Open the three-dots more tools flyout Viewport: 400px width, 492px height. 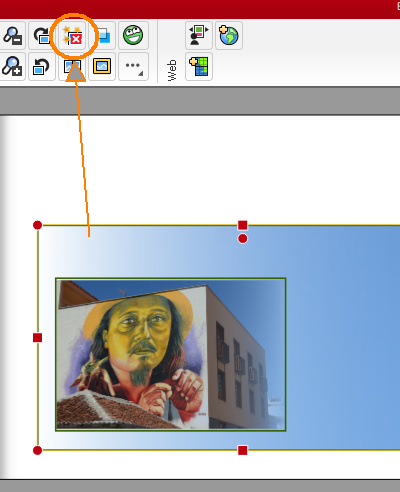point(133,66)
